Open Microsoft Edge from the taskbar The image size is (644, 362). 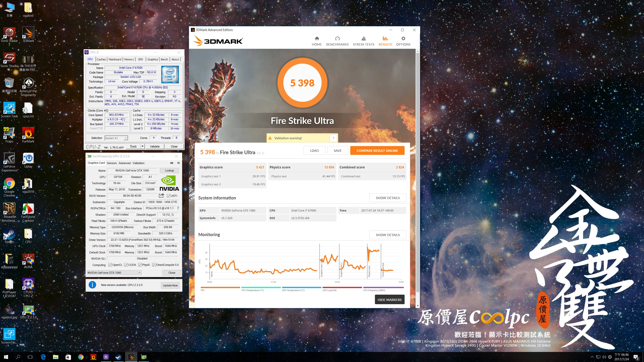(43, 357)
